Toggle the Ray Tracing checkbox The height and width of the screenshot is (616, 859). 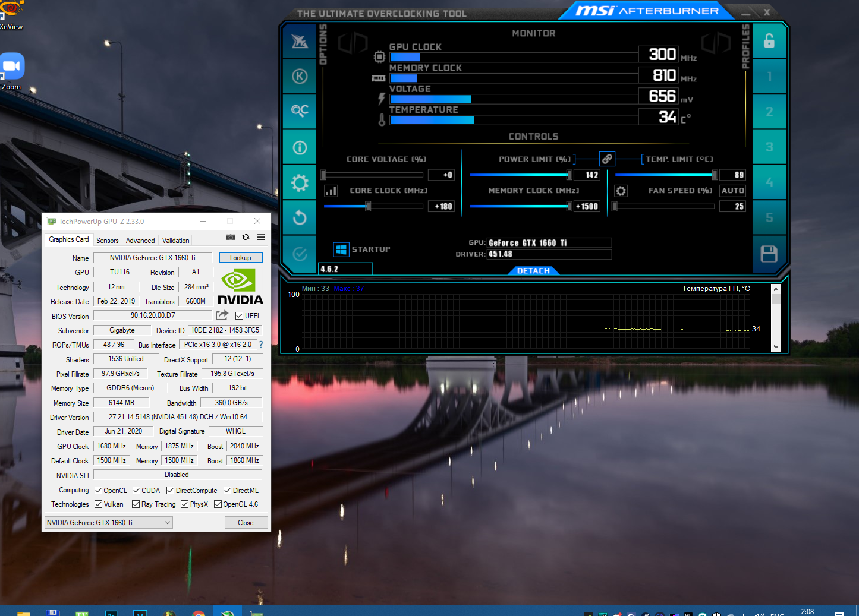point(136,504)
